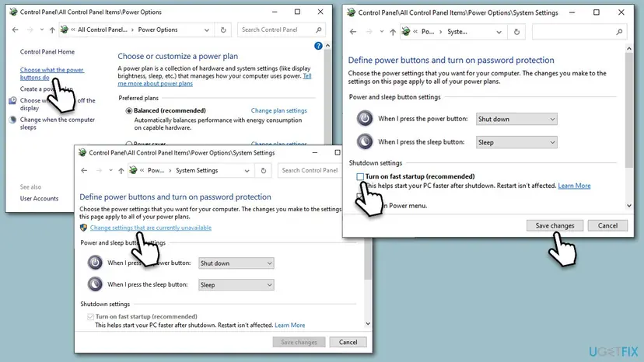Click display icon beside 'Choose when to turn off'
The image size is (644, 362).
[12, 100]
